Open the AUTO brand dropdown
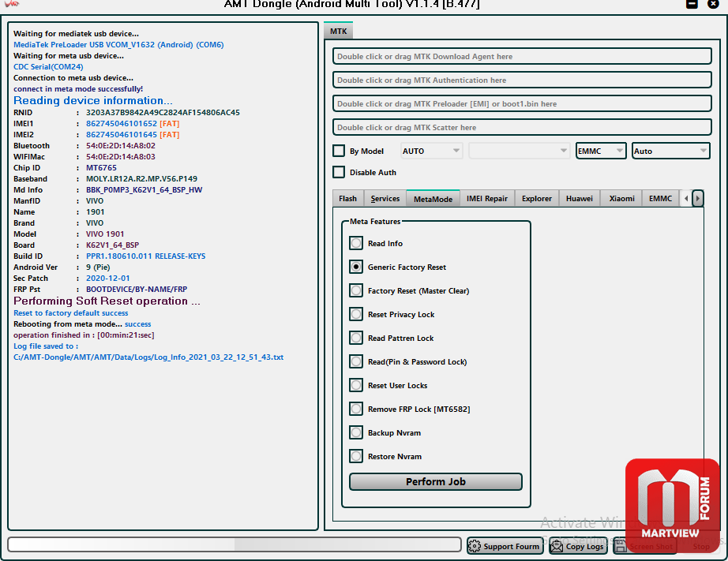The height and width of the screenshot is (561, 728). 431,151
